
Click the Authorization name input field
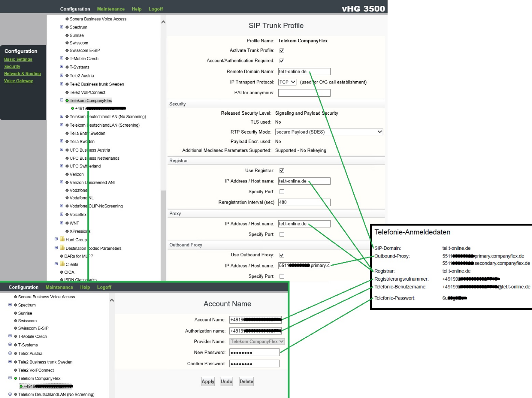click(x=256, y=331)
